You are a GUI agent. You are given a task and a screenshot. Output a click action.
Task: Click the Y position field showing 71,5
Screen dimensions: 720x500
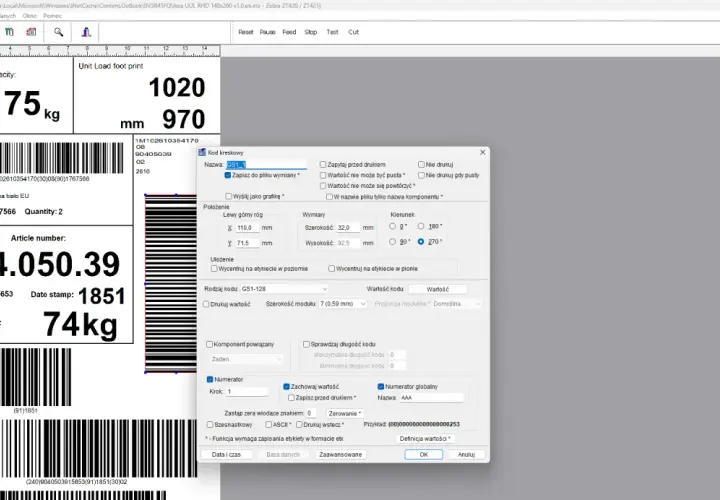point(247,243)
